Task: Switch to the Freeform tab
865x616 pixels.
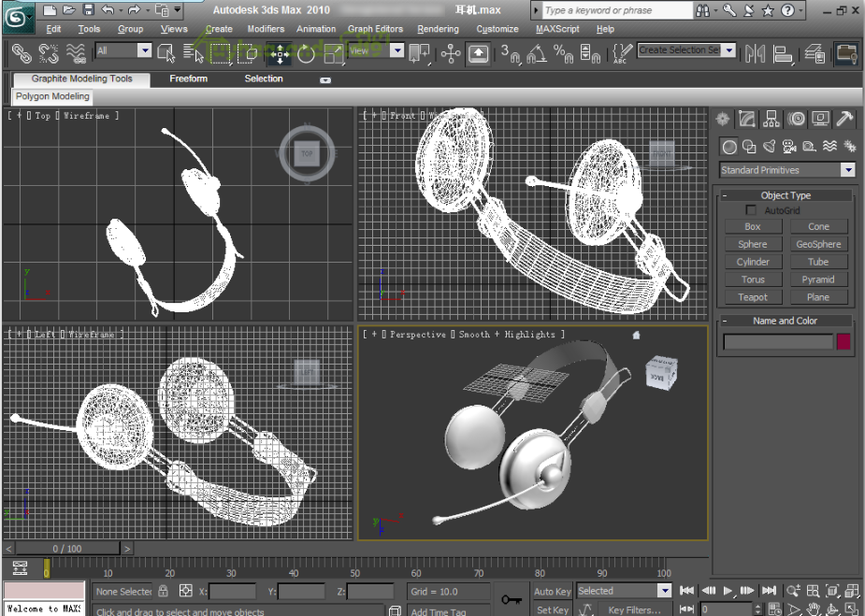Action: click(x=189, y=79)
